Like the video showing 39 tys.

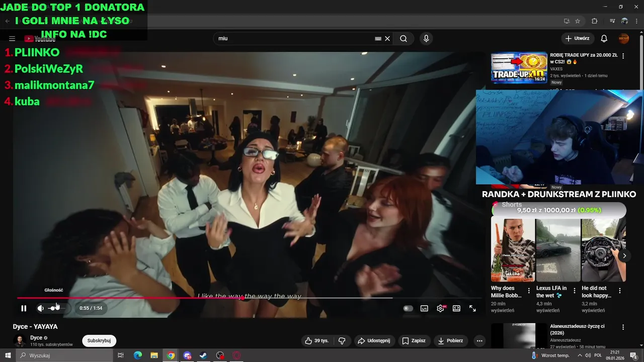point(316,340)
